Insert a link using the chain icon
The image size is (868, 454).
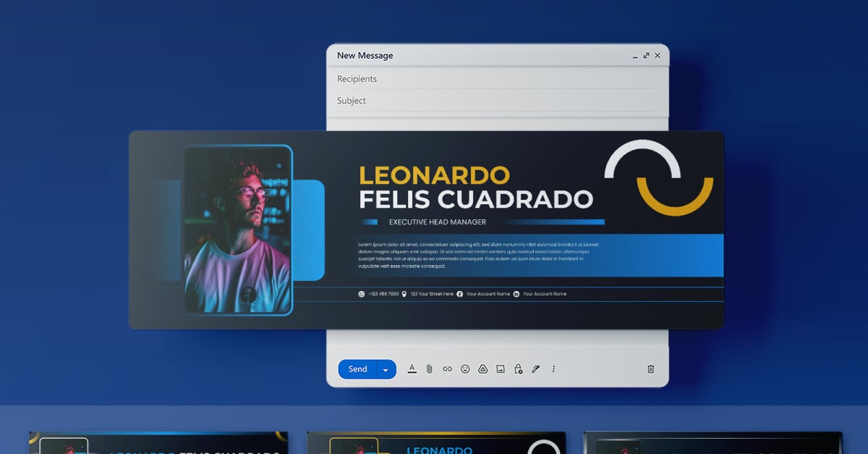point(447,369)
